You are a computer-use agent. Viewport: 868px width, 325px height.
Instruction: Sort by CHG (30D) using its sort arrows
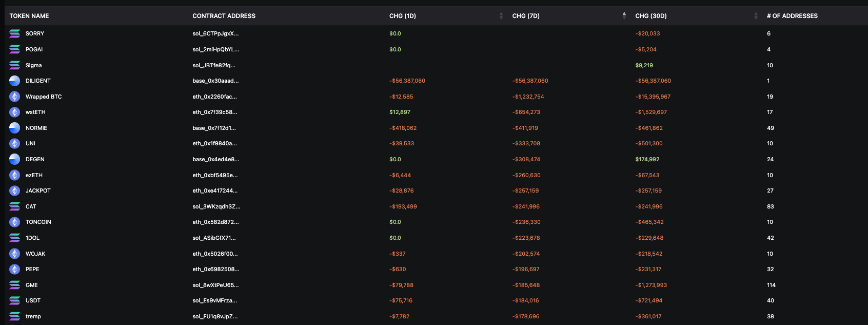pyautogui.click(x=756, y=16)
